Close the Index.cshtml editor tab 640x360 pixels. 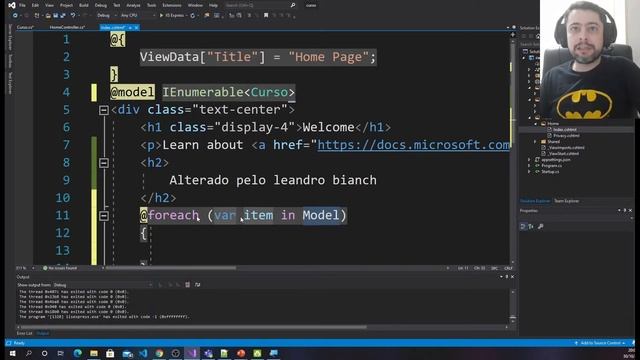[136, 27]
